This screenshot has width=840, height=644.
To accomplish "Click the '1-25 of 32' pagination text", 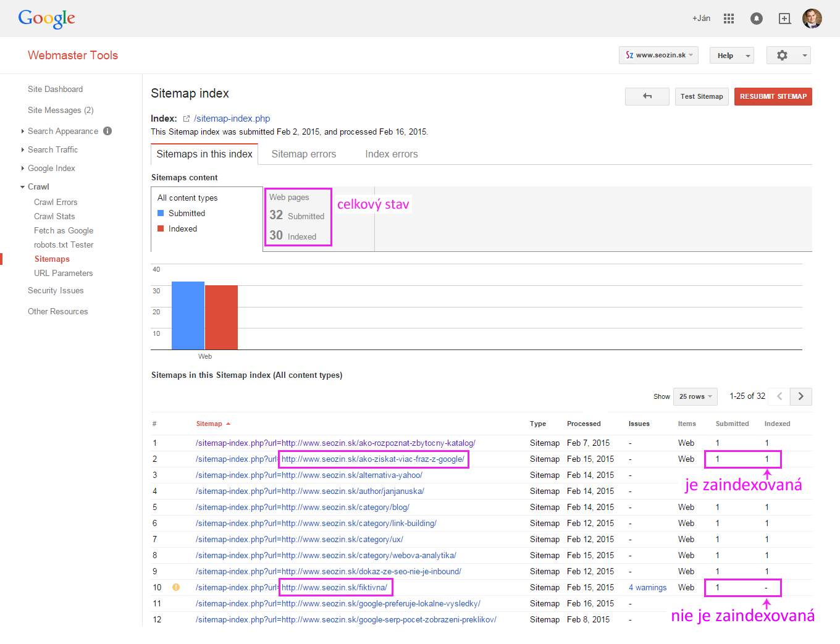I will coord(747,396).
